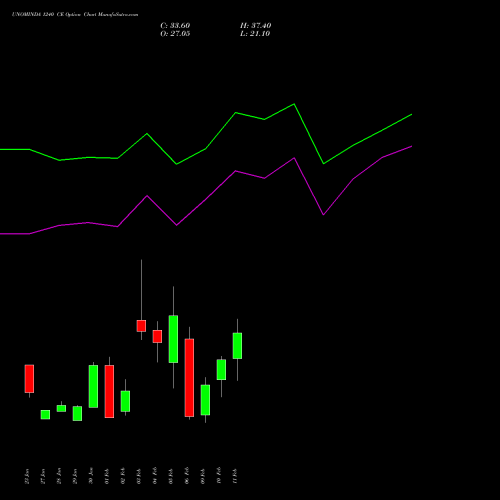Click the tall green candle above 05 Feb
This screenshot has width=500, height=500.
(x=173, y=339)
